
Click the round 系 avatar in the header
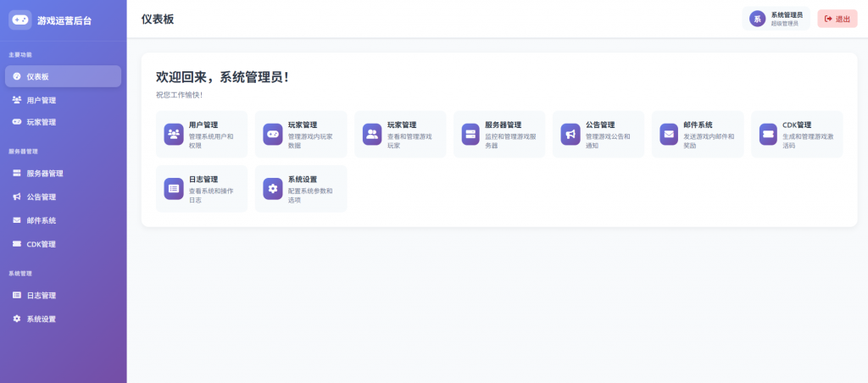coord(757,19)
